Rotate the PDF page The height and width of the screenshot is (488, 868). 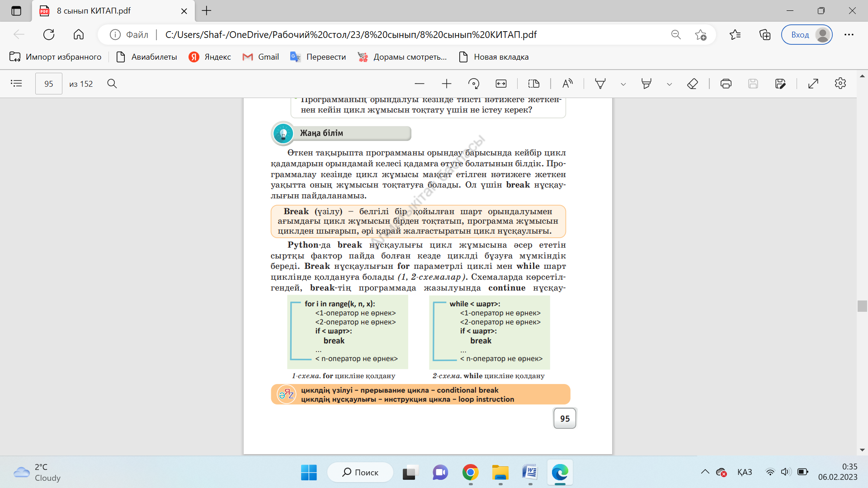[474, 84]
